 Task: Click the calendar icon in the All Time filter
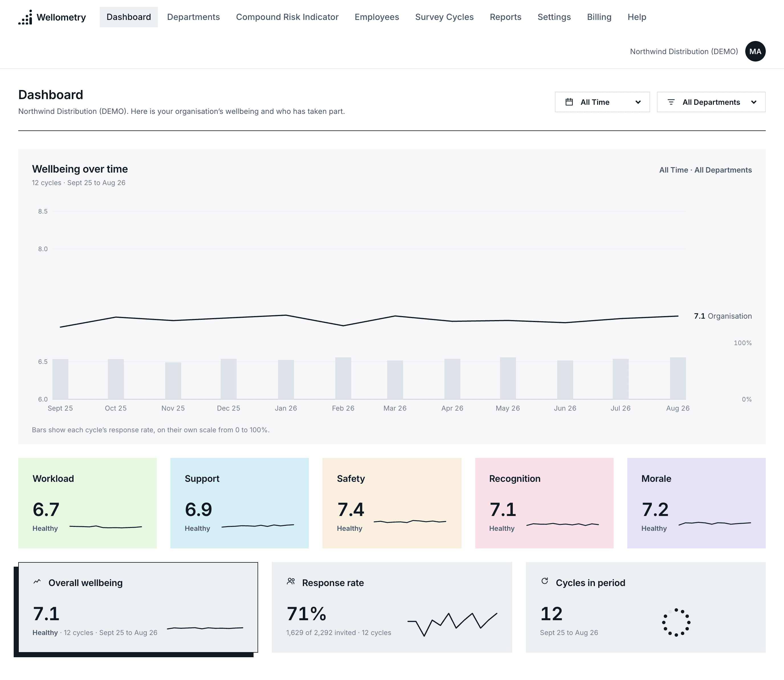569,102
